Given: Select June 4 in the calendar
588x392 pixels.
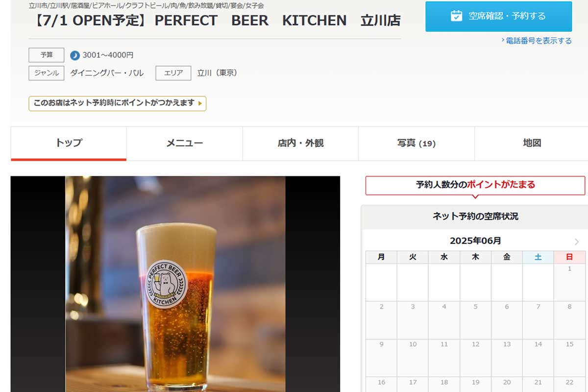Looking at the screenshot, I should click(x=444, y=320).
